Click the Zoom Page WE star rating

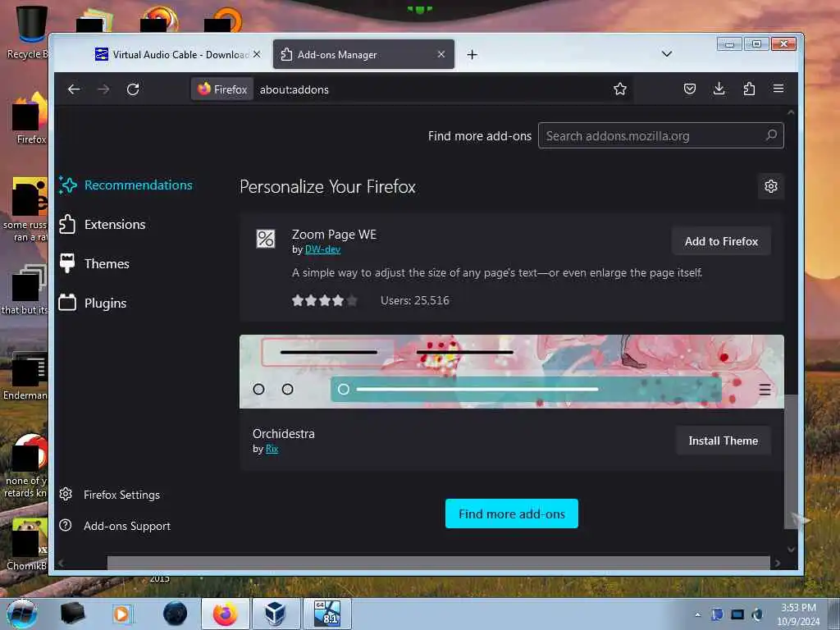click(325, 300)
